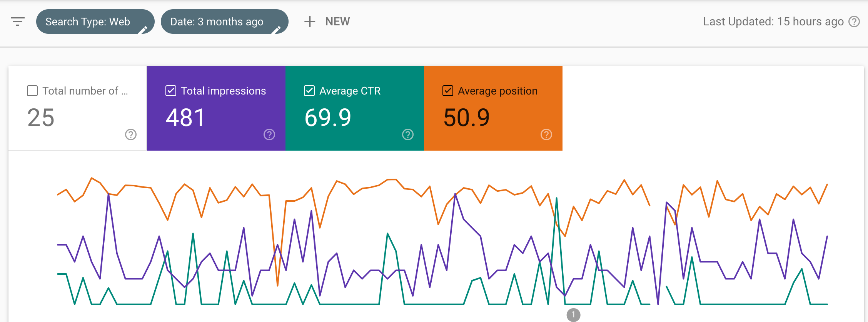Click the plus icon to add filter
Image resolution: width=868 pixels, height=322 pixels.
pyautogui.click(x=310, y=22)
